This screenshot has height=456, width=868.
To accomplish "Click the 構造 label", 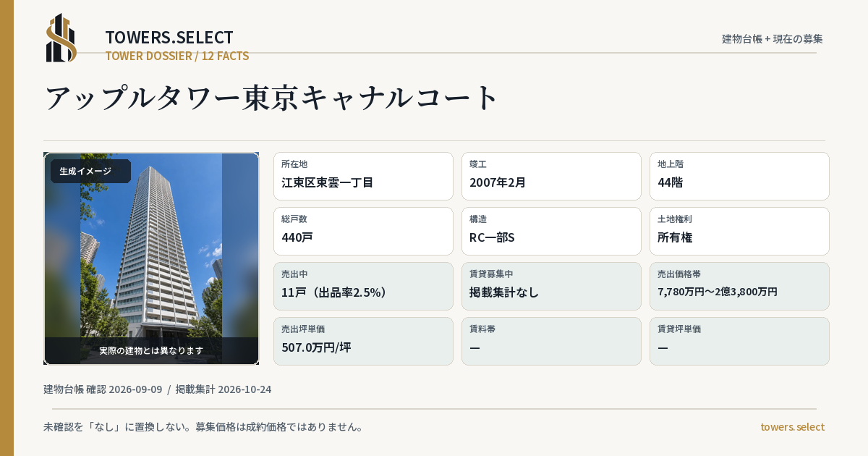I will click(x=478, y=219).
